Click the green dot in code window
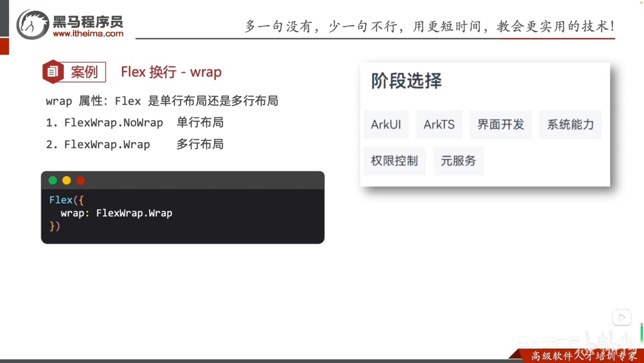Image resolution: width=644 pixels, height=363 pixels. (53, 180)
